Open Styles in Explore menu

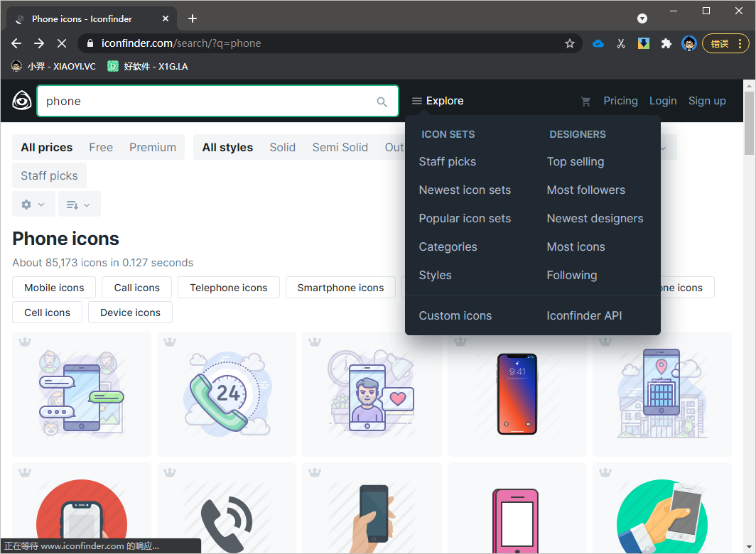pos(436,276)
